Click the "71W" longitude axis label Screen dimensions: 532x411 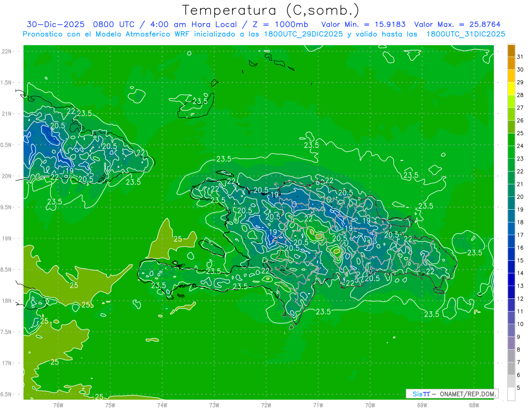(318, 405)
